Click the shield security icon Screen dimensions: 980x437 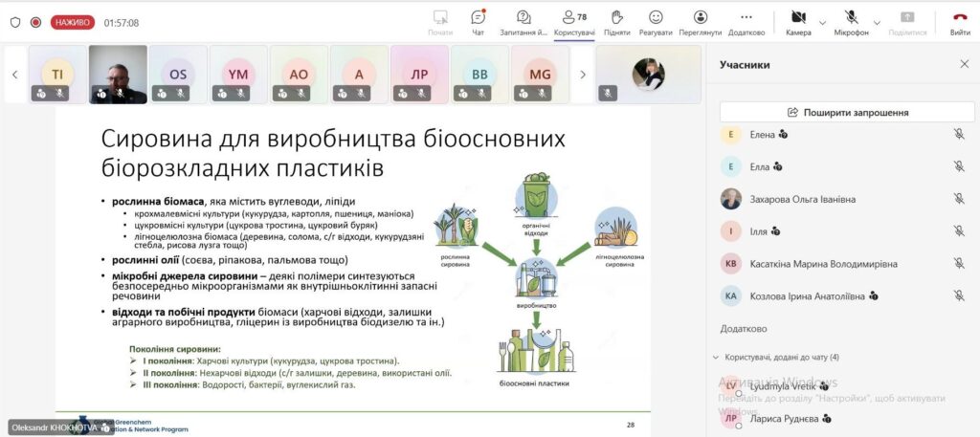[15, 23]
